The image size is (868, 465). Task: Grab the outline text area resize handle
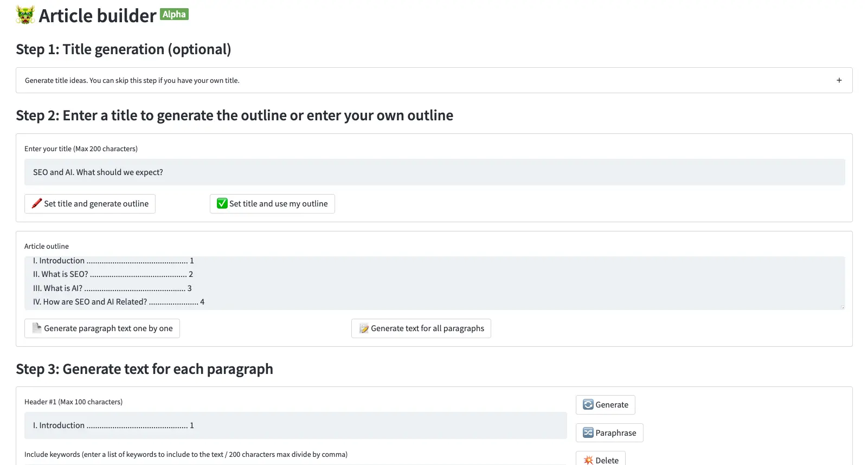842,307
